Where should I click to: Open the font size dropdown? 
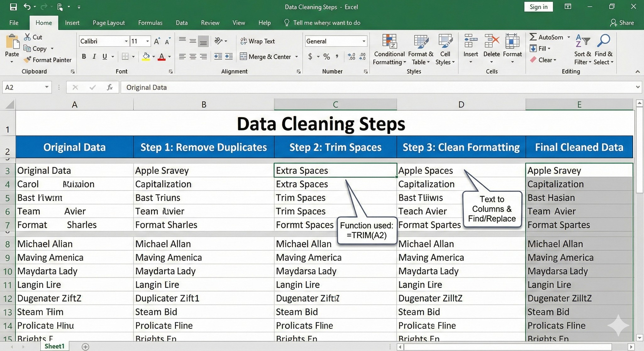(147, 41)
